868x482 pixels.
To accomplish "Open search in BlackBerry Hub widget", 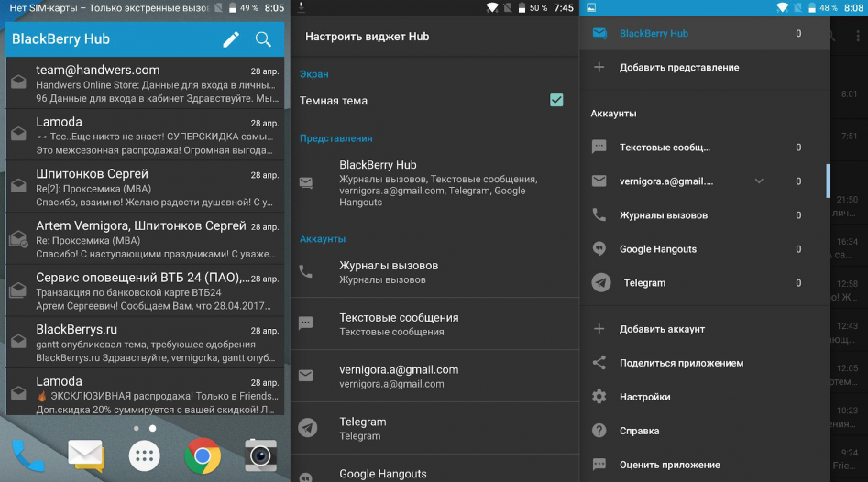I will tap(263, 39).
